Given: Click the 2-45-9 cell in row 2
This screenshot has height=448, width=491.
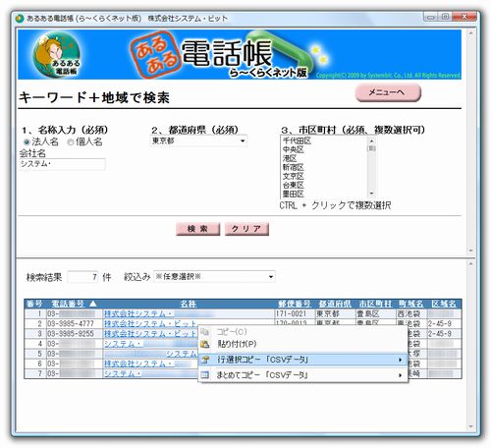Looking at the screenshot, I should [440, 324].
